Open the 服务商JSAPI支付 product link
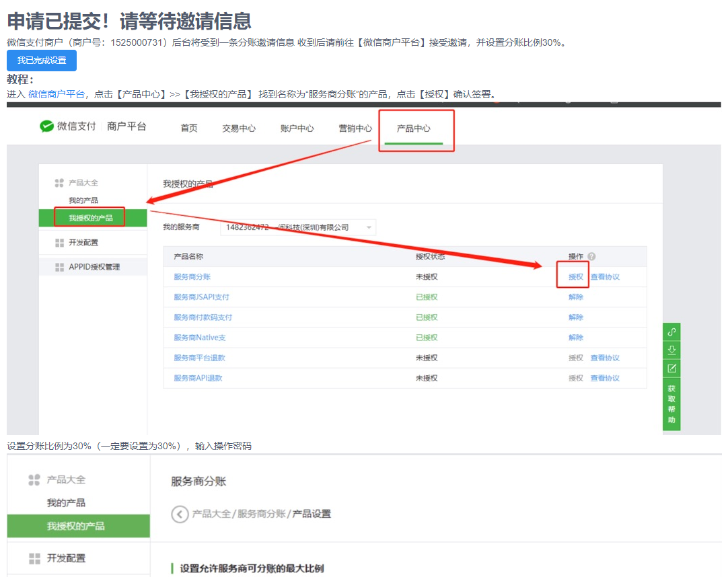Screen dimensions: 728x577 [x=201, y=297]
